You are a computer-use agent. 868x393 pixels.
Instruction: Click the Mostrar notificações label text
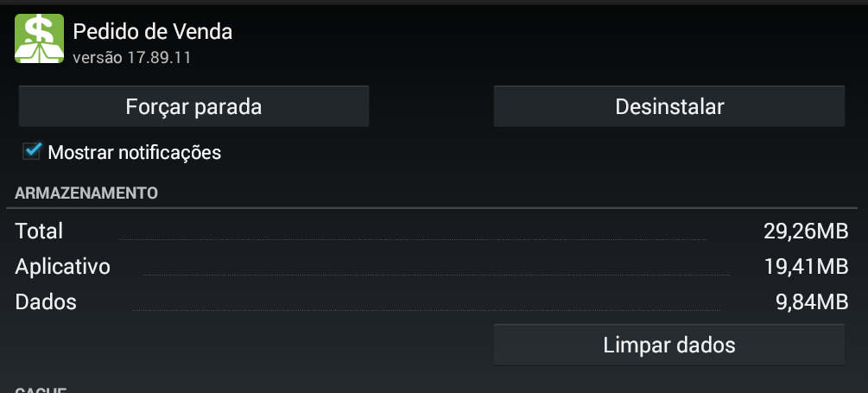(135, 153)
